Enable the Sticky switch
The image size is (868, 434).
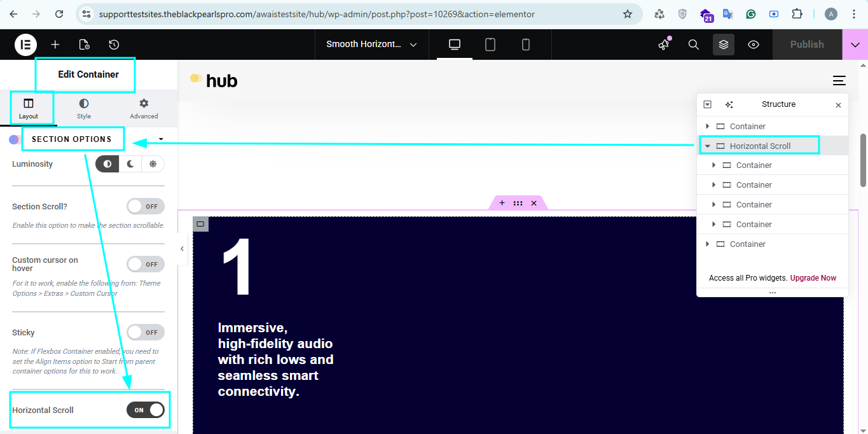click(x=146, y=332)
